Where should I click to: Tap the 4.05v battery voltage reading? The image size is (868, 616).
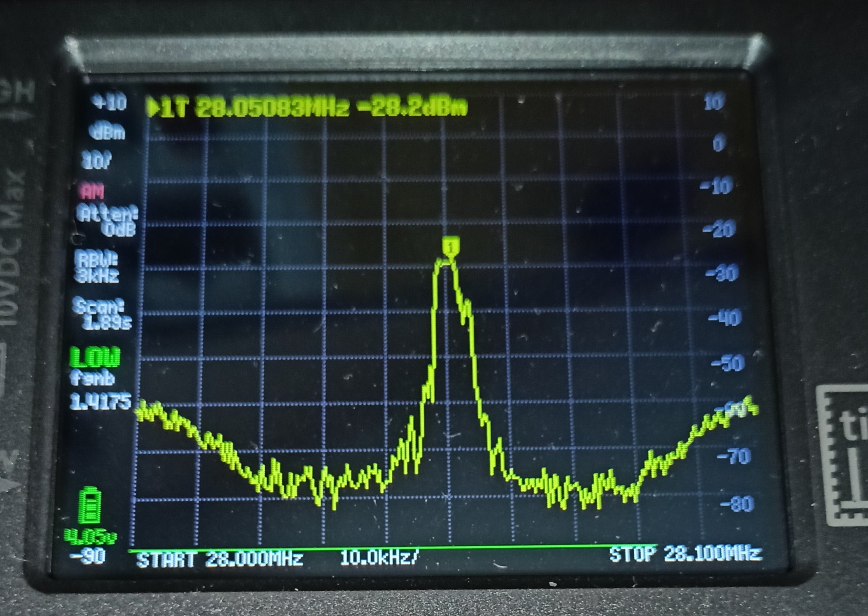coord(90,536)
